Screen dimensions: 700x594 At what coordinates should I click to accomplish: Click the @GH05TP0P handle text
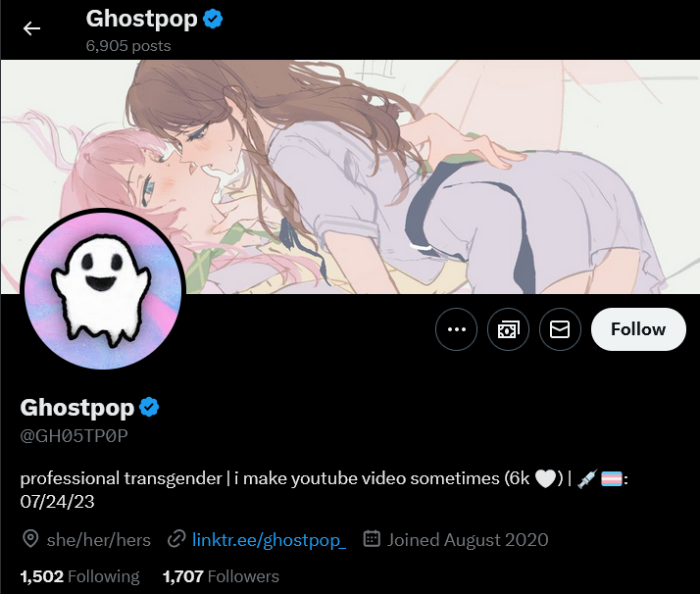[75, 435]
